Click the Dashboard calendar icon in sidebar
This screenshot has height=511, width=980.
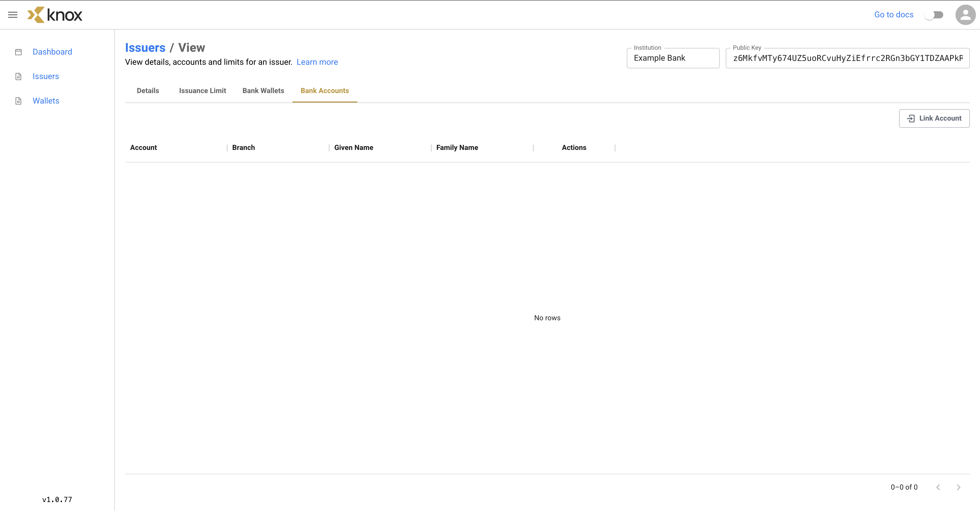click(x=18, y=52)
